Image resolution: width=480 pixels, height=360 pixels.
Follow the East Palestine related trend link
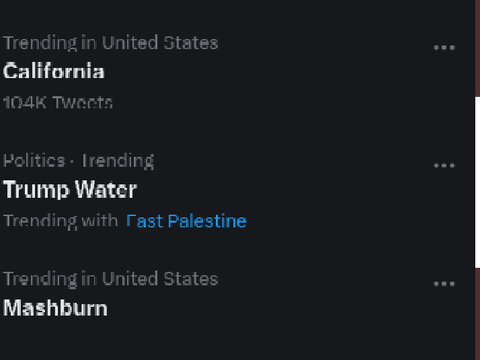point(186,221)
